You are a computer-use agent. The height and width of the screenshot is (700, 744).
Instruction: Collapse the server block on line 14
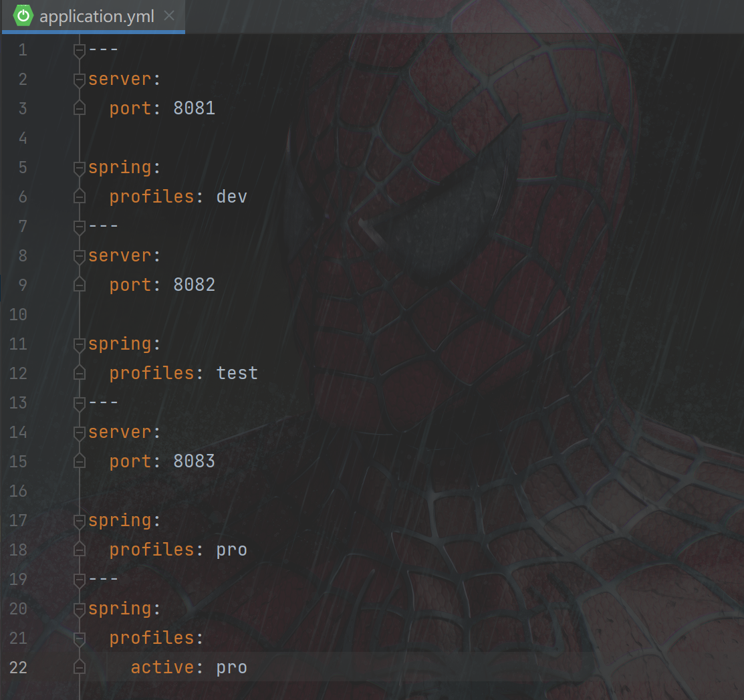(80, 432)
